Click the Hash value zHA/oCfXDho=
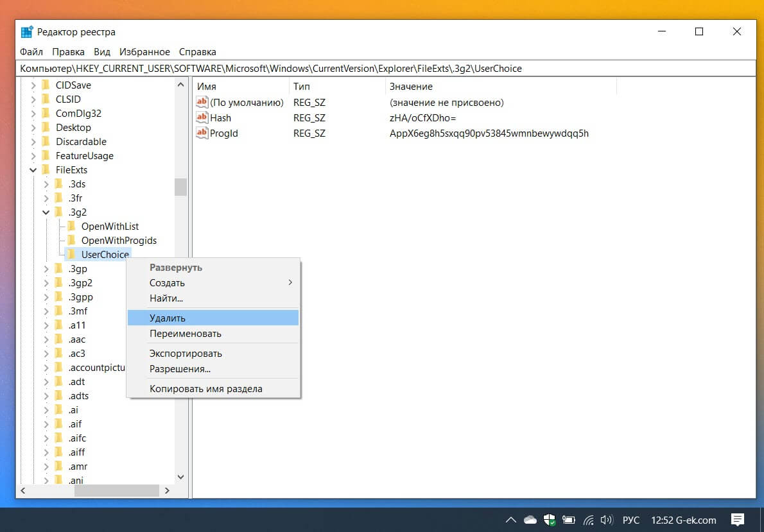The height and width of the screenshot is (532, 764). coord(423,118)
